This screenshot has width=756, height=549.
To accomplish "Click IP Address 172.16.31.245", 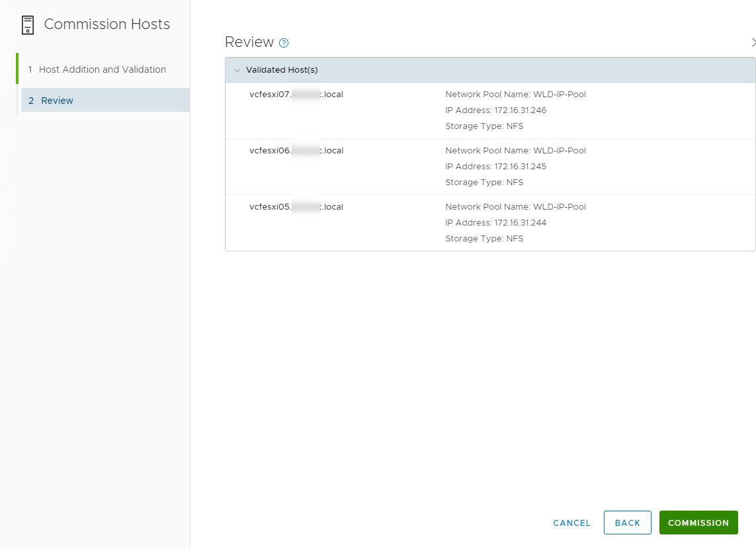I will tap(495, 167).
